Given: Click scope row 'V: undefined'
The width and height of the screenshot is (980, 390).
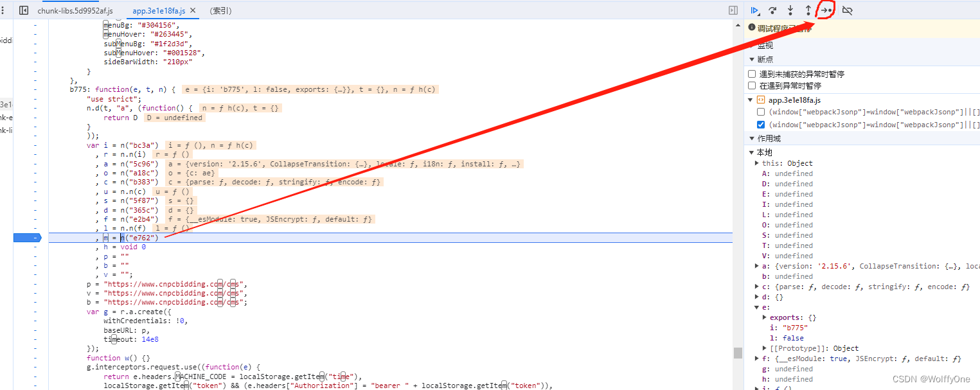Looking at the screenshot, I should point(787,256).
